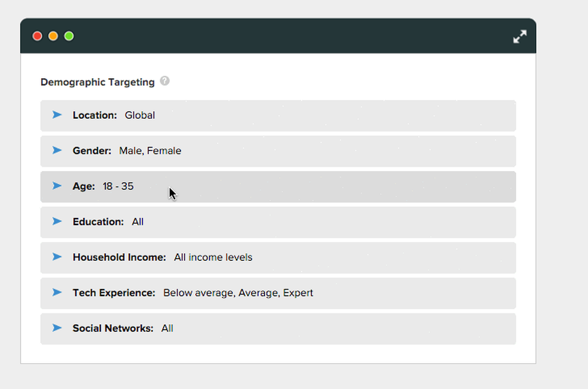Click the "Tech Experience:" label
588x389 pixels.
pyautogui.click(x=114, y=293)
